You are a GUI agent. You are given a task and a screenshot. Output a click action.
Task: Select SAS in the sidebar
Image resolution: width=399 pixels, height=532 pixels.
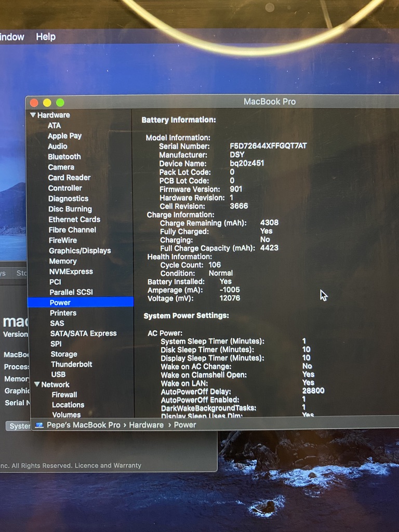[x=57, y=323]
